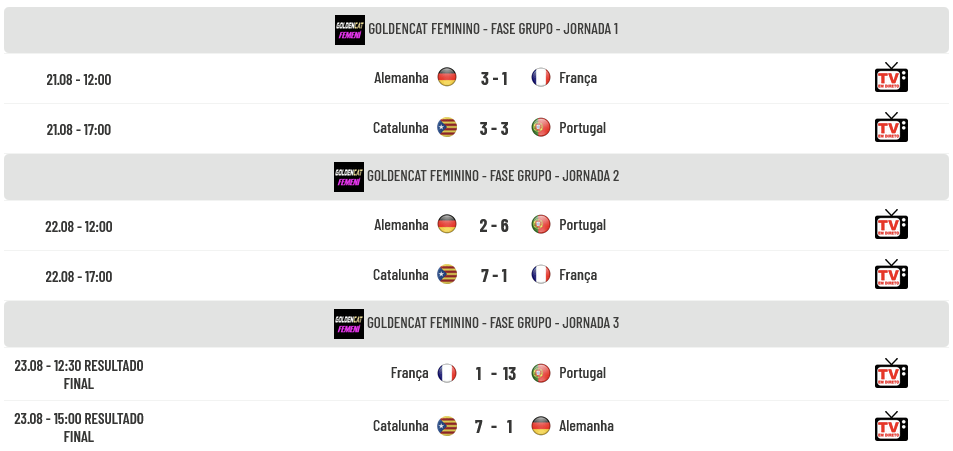This screenshot has width=953, height=451.
Task: Click Catalunha team name in Jornada 3
Action: click(401, 426)
